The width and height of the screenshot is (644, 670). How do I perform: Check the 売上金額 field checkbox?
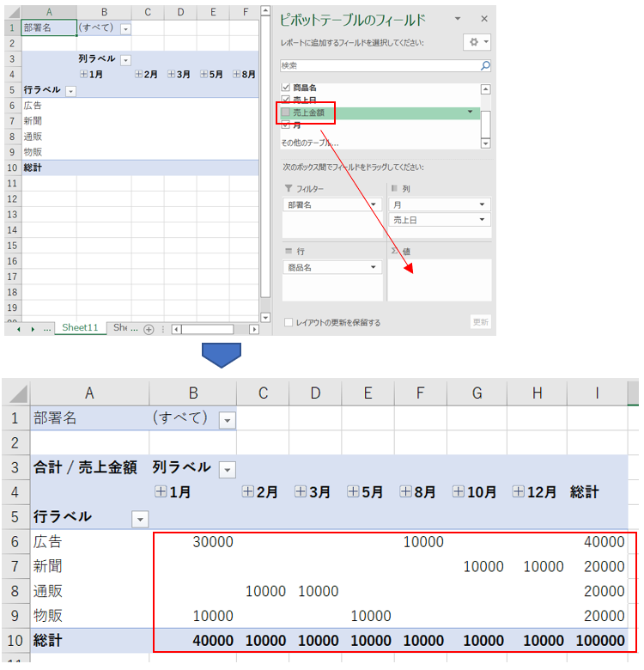click(x=286, y=113)
